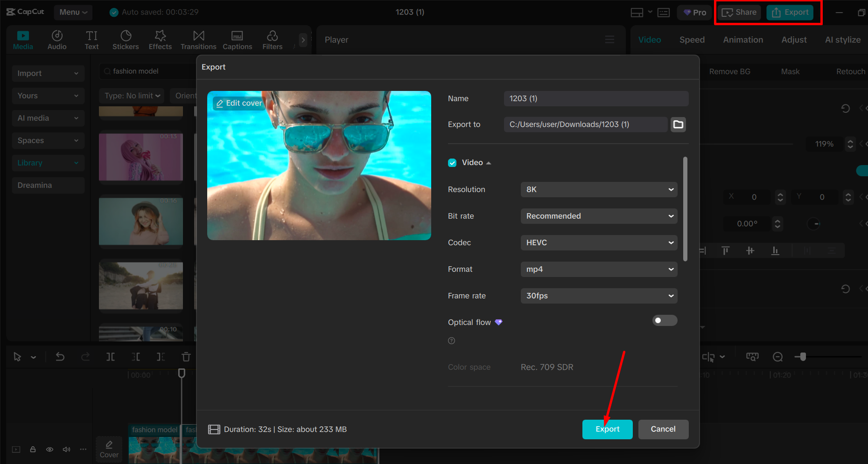Select the Stickers panel icon
Image resolution: width=868 pixels, height=464 pixels.
[125, 40]
